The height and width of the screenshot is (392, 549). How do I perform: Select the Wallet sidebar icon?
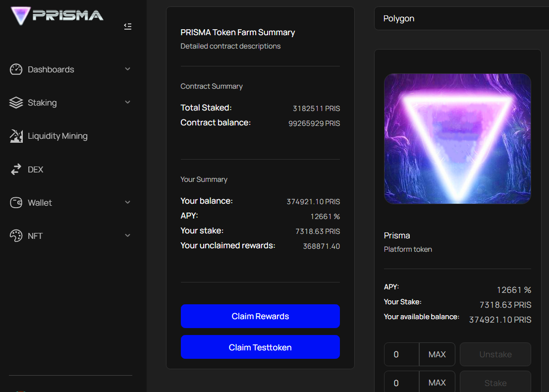[16, 202]
